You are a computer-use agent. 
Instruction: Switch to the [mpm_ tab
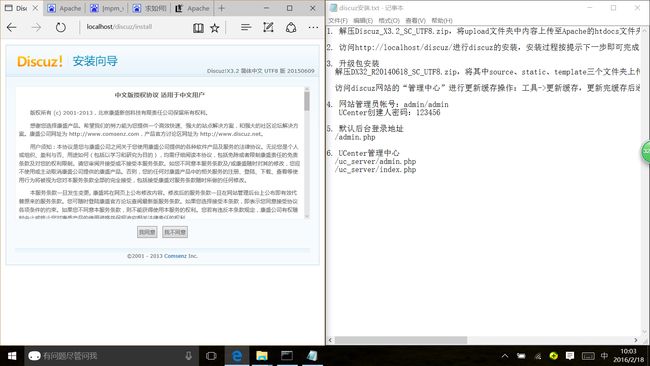coord(107,8)
